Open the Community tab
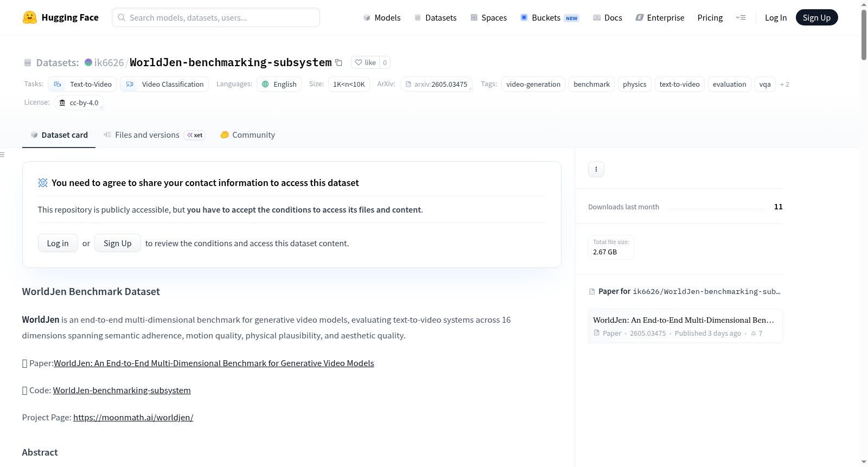The width and height of the screenshot is (868, 467). [x=247, y=135]
